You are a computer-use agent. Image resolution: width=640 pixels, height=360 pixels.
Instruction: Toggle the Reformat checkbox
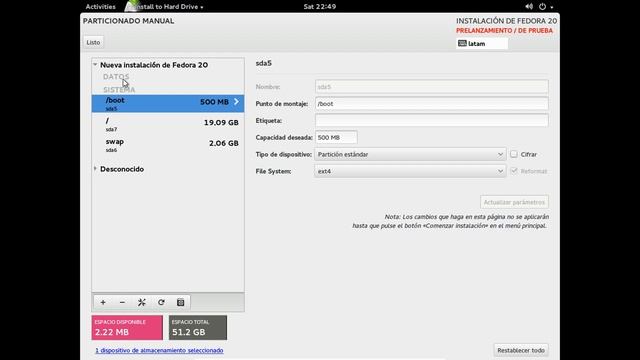[x=514, y=171]
